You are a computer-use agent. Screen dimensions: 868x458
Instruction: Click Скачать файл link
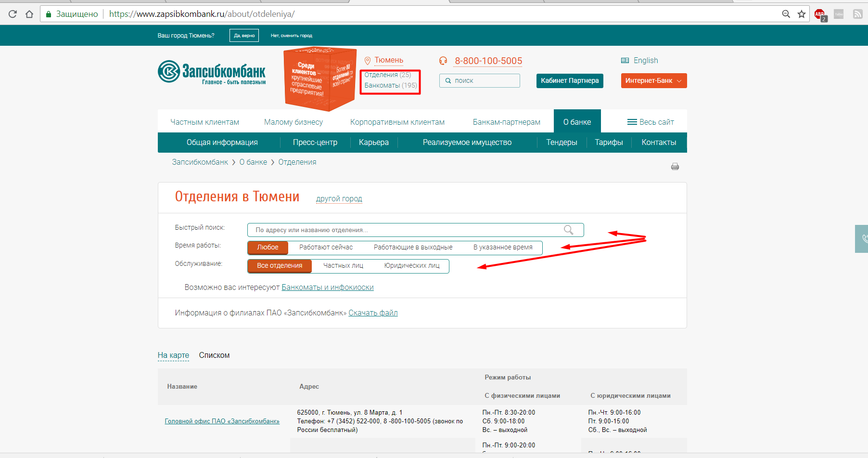[373, 313]
